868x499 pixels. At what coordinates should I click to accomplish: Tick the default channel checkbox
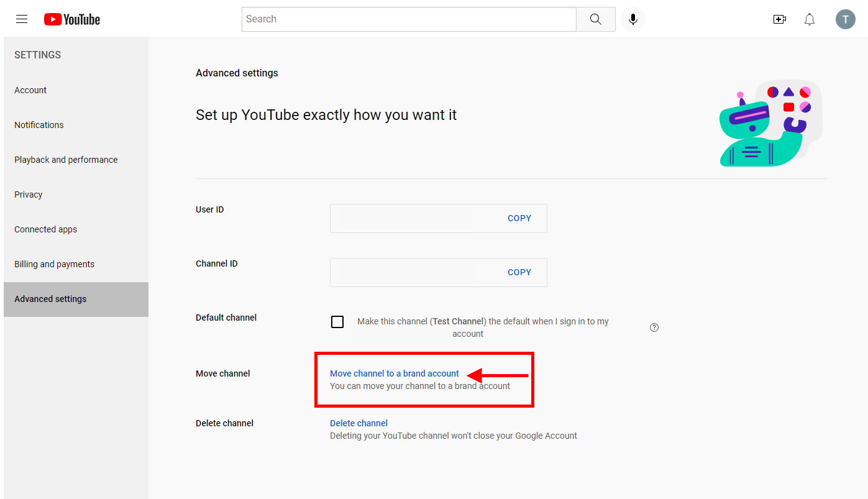click(x=337, y=322)
